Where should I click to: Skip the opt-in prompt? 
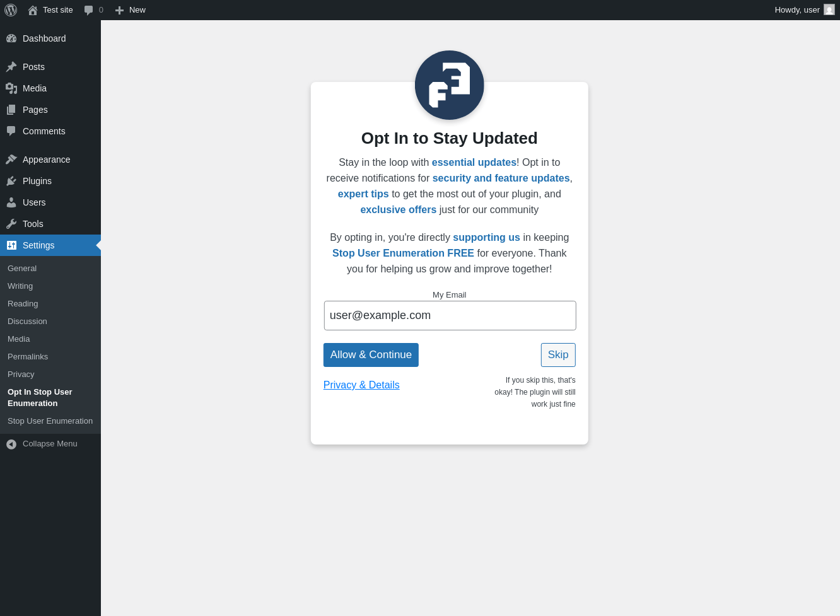[x=558, y=355]
